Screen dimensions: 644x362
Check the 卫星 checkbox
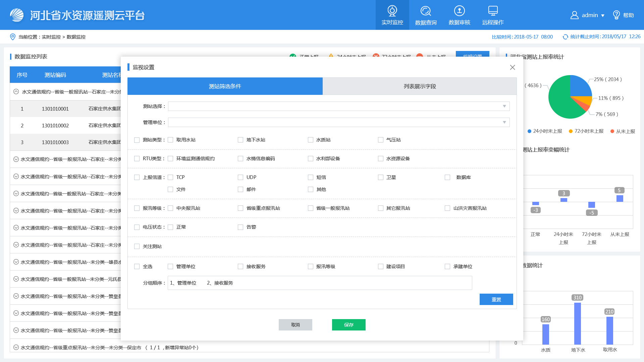coord(381,177)
